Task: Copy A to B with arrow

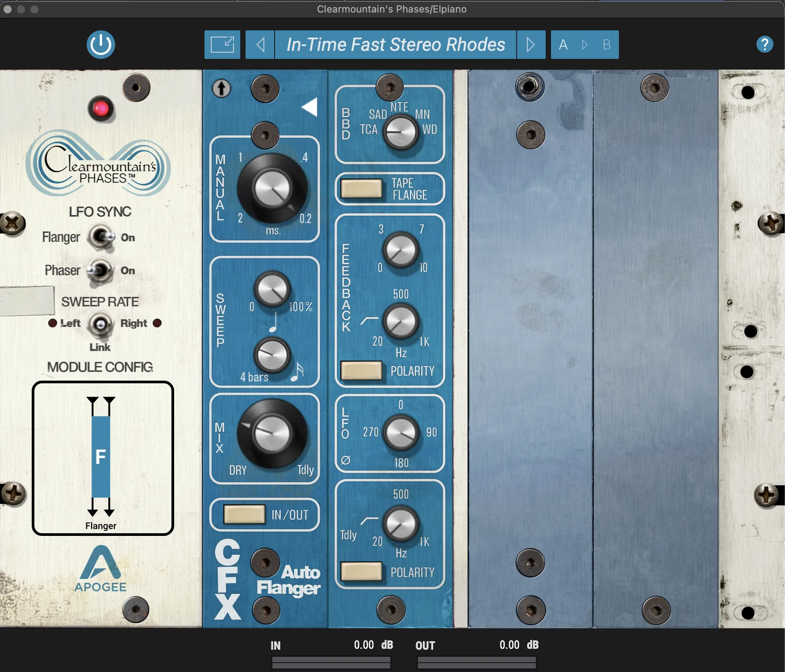Action: coord(585,45)
